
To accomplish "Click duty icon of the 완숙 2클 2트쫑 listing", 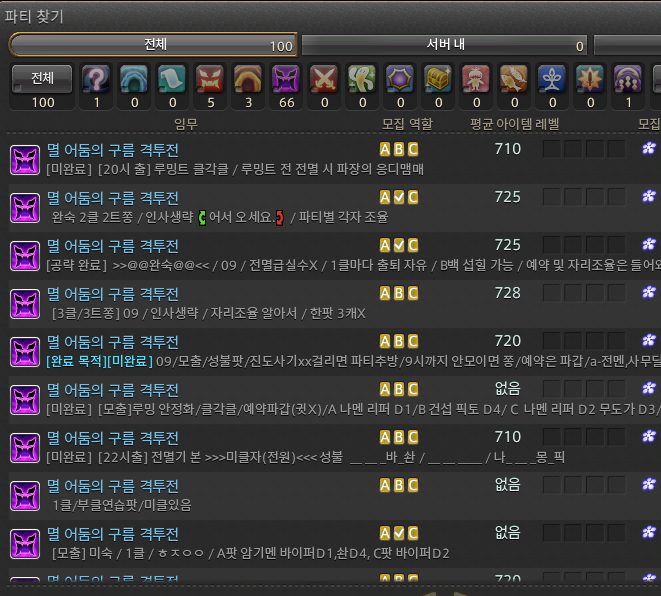I will [25, 208].
